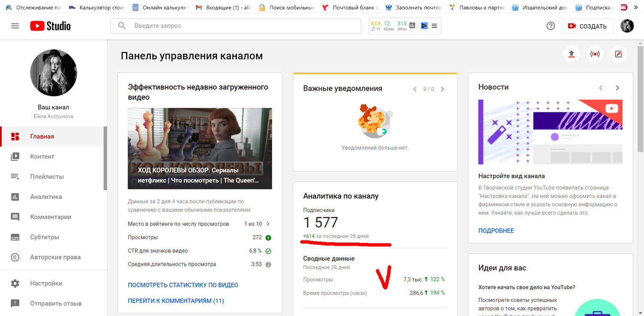Click the Новости banner image
Image resolution: width=644 pixels, height=316 pixels.
click(x=550, y=132)
